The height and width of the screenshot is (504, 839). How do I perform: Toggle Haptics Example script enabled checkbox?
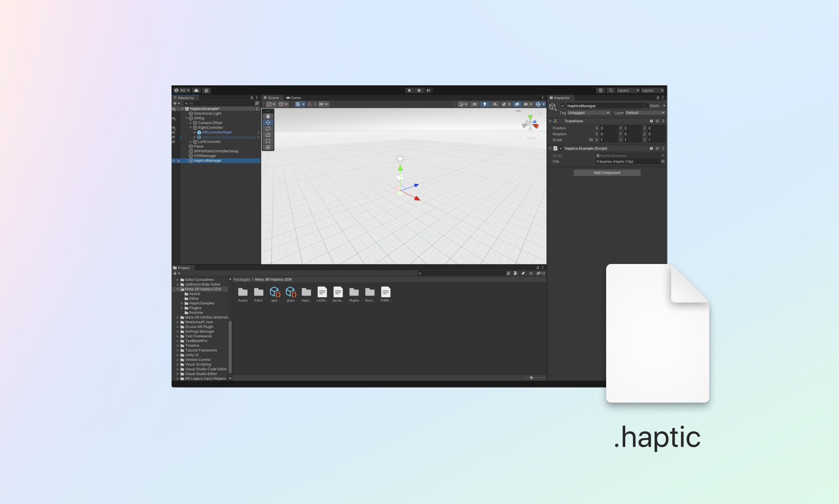coord(561,148)
